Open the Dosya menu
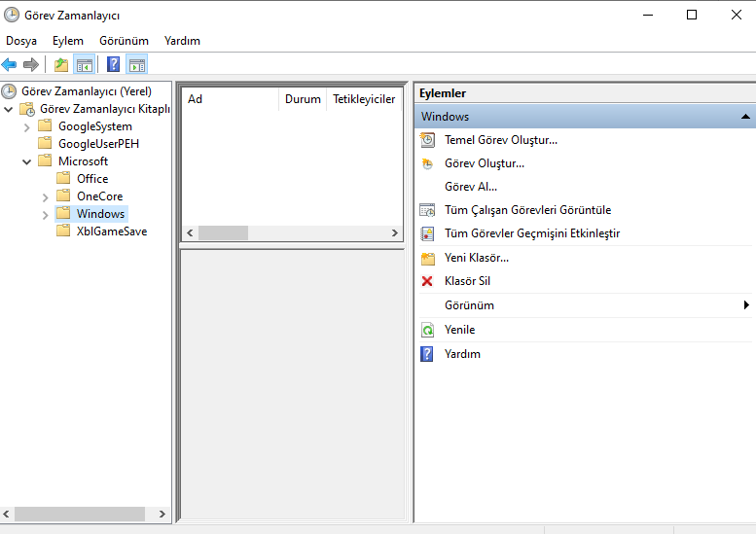The image size is (756, 534). click(21, 41)
